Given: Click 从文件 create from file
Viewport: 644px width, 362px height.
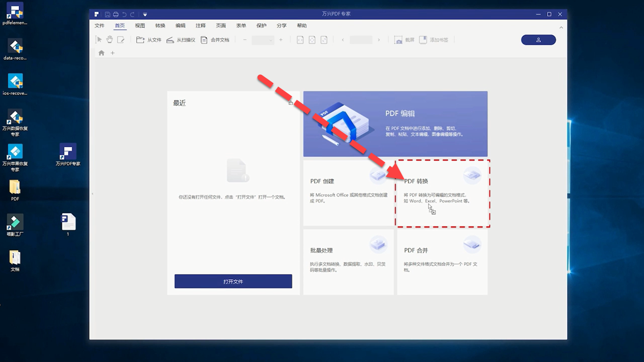Looking at the screenshot, I should (x=149, y=40).
